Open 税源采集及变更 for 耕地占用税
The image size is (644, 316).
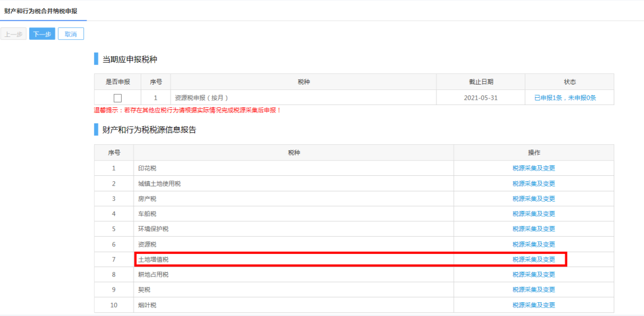coord(534,274)
